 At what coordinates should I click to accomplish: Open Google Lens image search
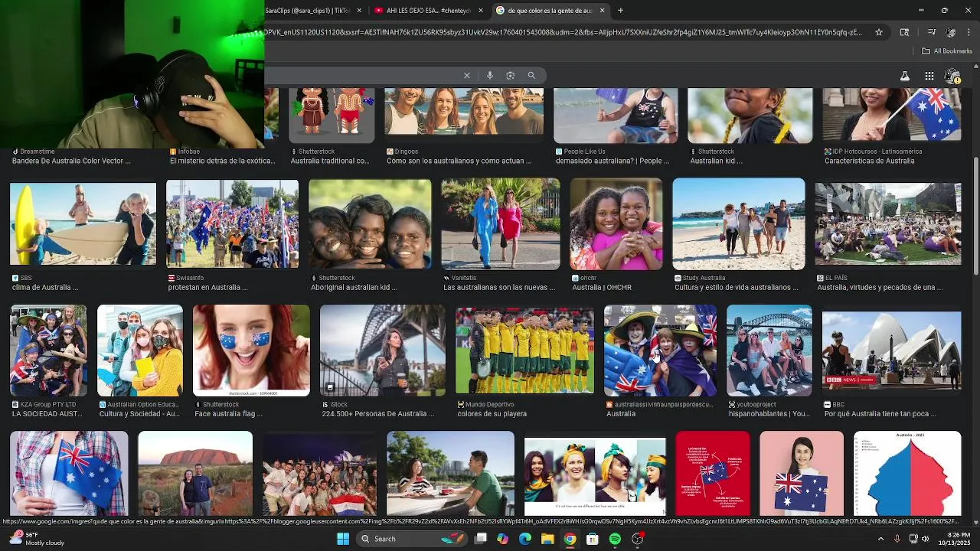[x=511, y=75]
